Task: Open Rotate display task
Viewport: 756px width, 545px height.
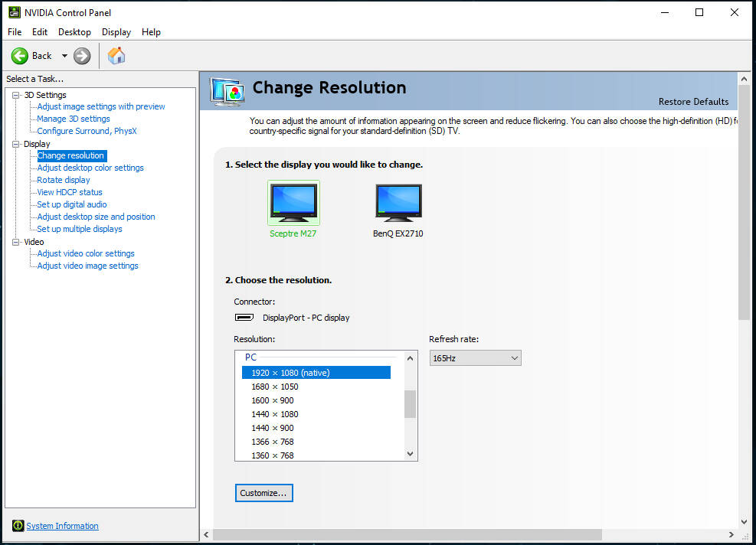Action: point(63,180)
